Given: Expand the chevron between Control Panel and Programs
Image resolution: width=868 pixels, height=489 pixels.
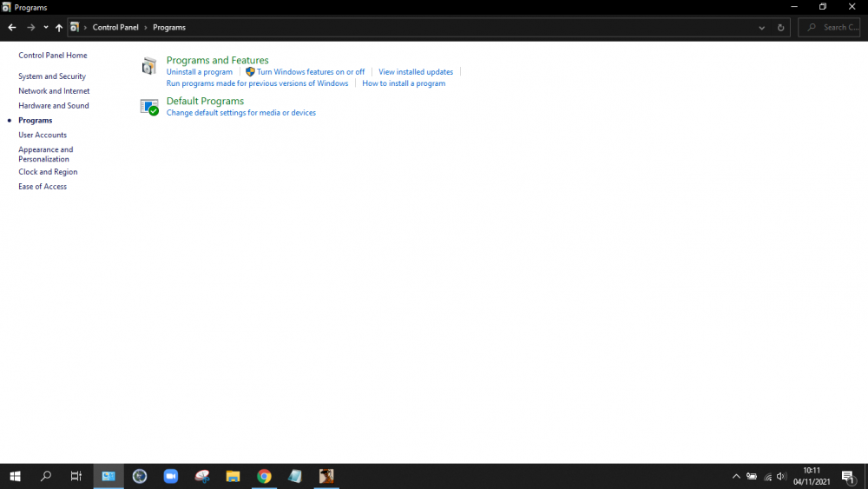Looking at the screenshot, I should click(x=146, y=28).
